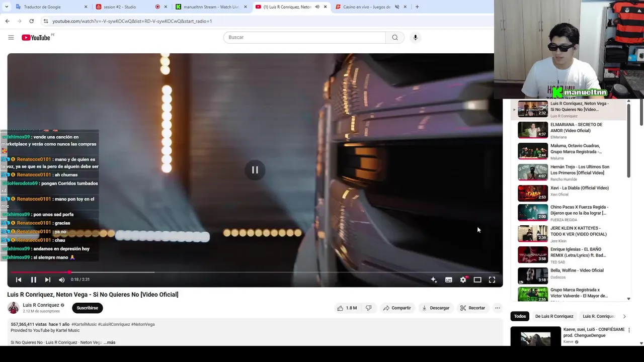The image size is (644, 362).
Task: Open a new browser tab
Action: pyautogui.click(x=417, y=7)
